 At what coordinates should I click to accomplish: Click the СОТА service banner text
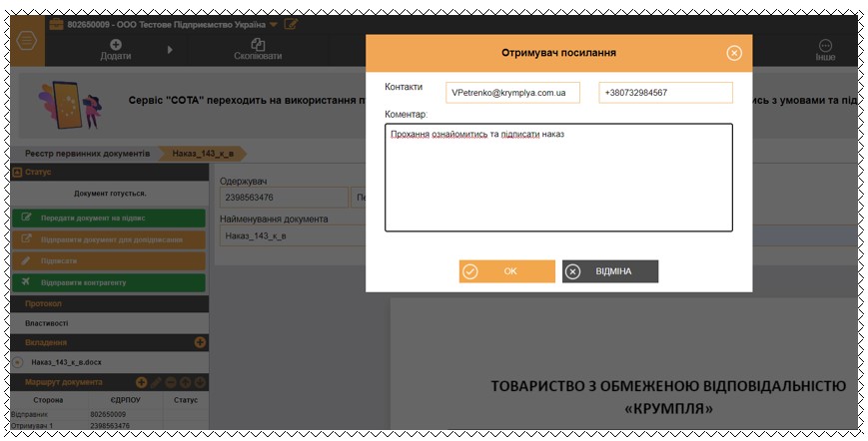pos(247,101)
